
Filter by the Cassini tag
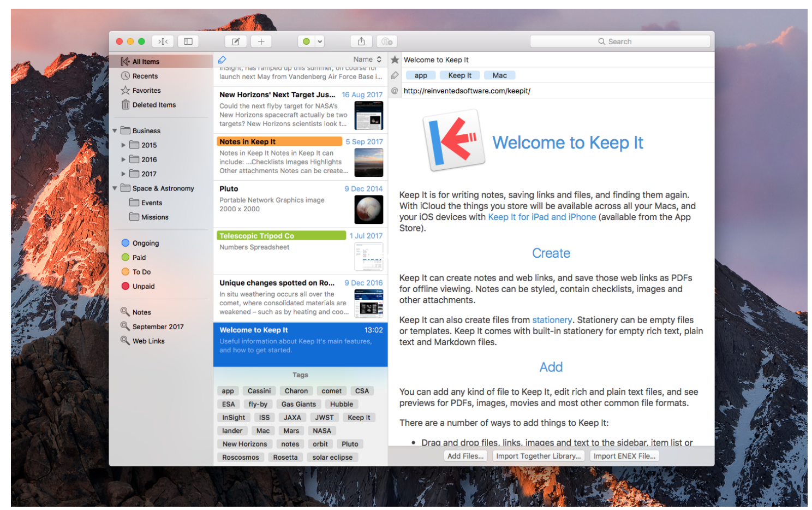(x=259, y=391)
